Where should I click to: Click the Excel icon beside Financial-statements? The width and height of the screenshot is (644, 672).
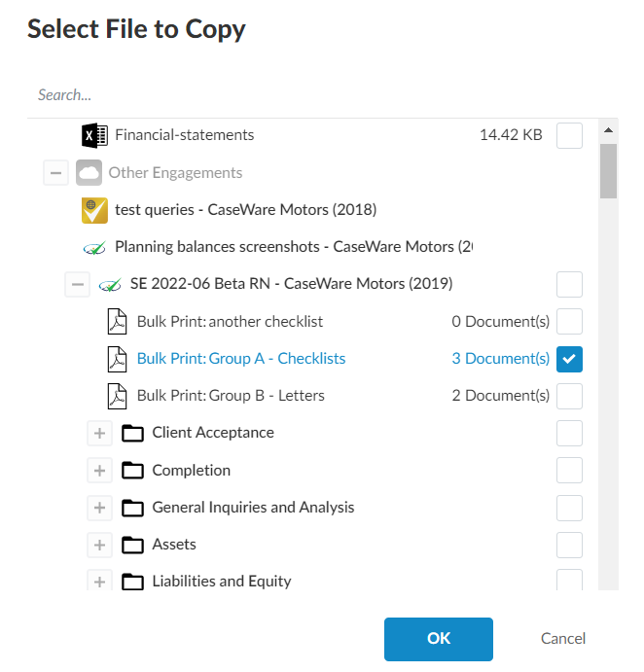pyautogui.click(x=94, y=135)
